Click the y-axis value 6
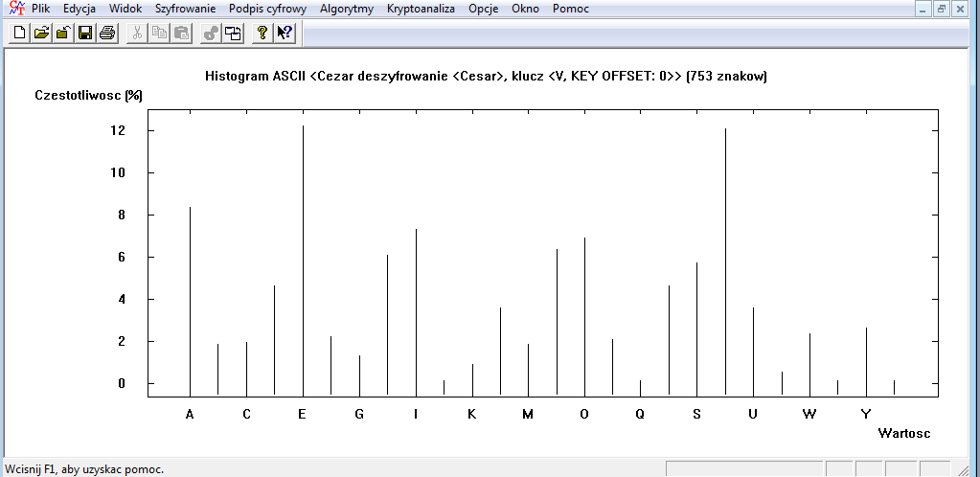 (x=123, y=257)
